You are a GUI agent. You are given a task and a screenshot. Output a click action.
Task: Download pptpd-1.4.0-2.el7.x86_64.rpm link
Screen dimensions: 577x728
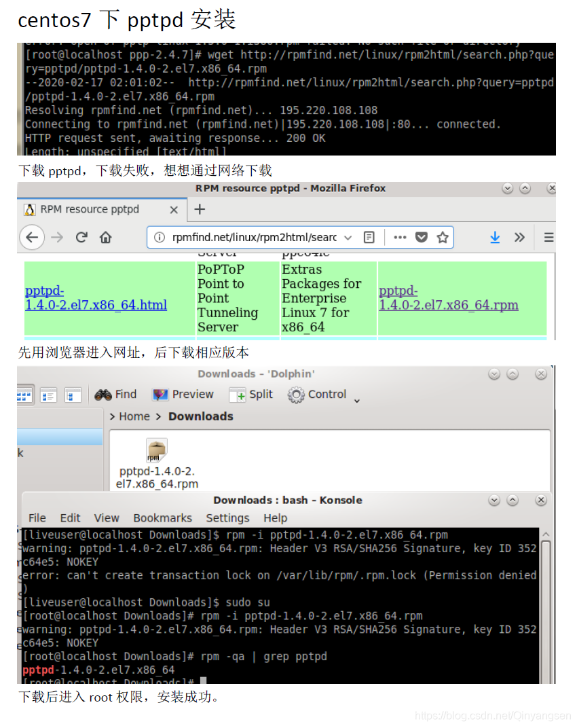pyautogui.click(x=449, y=297)
